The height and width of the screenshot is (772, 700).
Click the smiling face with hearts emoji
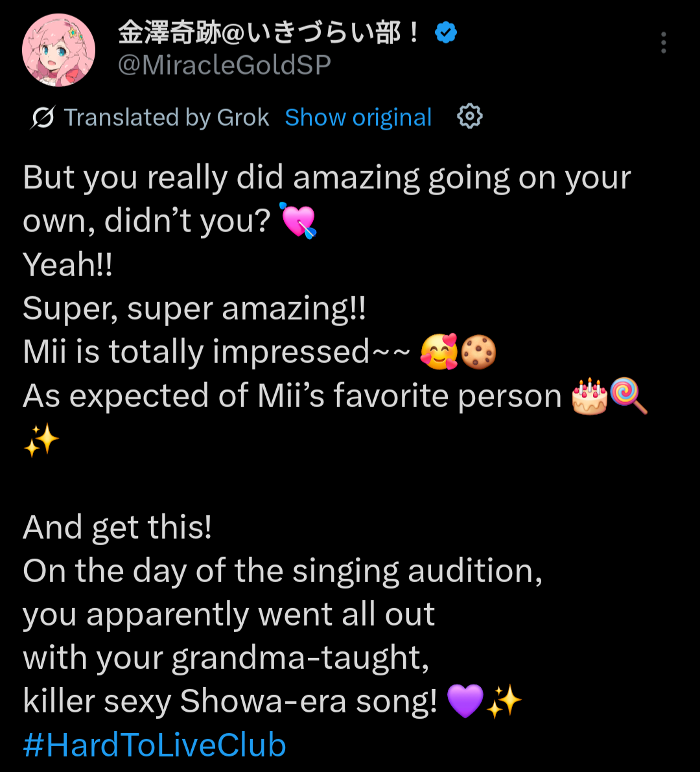(439, 352)
